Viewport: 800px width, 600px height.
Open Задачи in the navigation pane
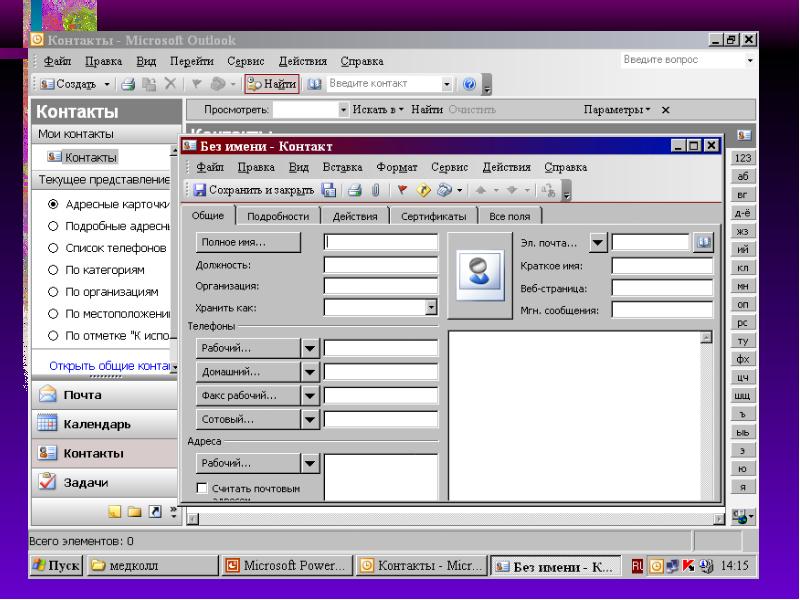click(x=105, y=482)
